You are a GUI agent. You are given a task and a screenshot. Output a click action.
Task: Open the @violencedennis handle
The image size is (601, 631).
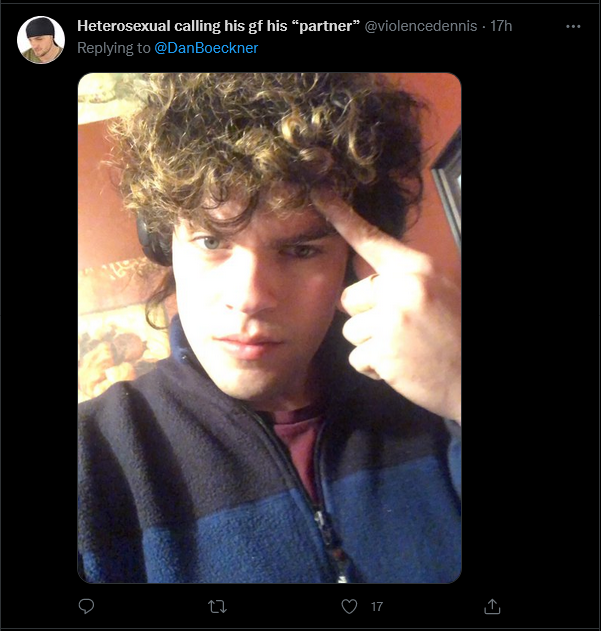(421, 26)
